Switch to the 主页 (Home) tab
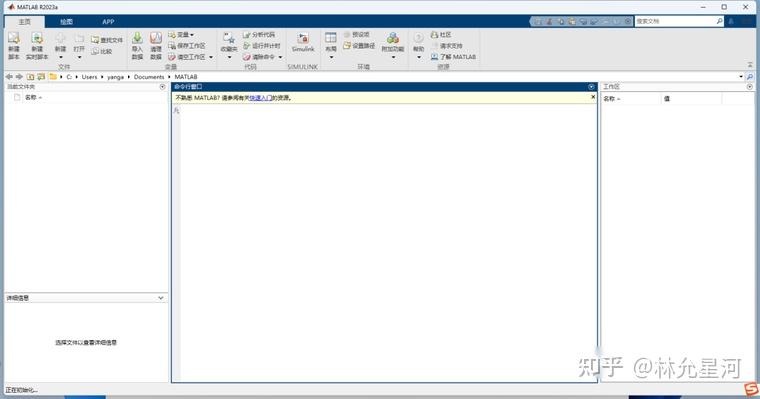This screenshot has height=399, width=760. (x=25, y=22)
